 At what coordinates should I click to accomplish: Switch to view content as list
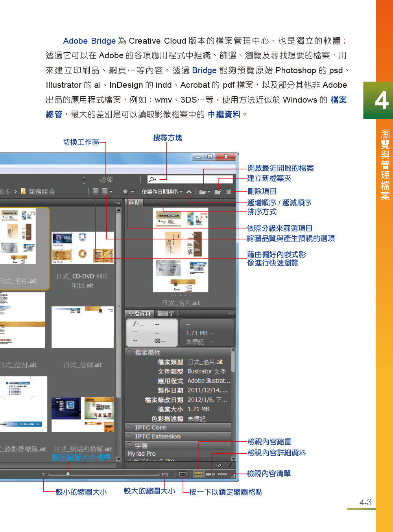[x=223, y=474]
